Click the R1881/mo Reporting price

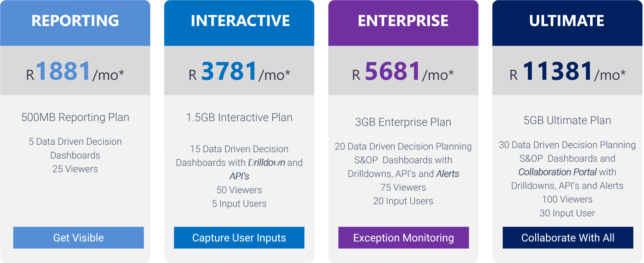(x=75, y=71)
